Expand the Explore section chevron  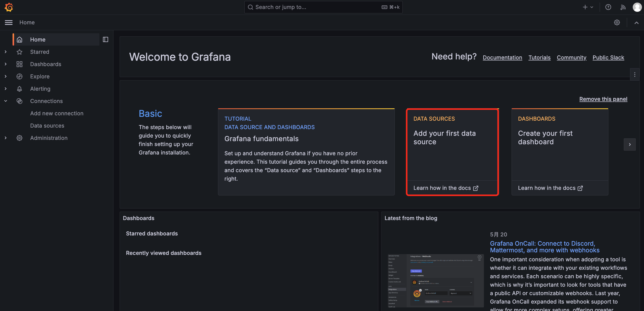pos(6,76)
